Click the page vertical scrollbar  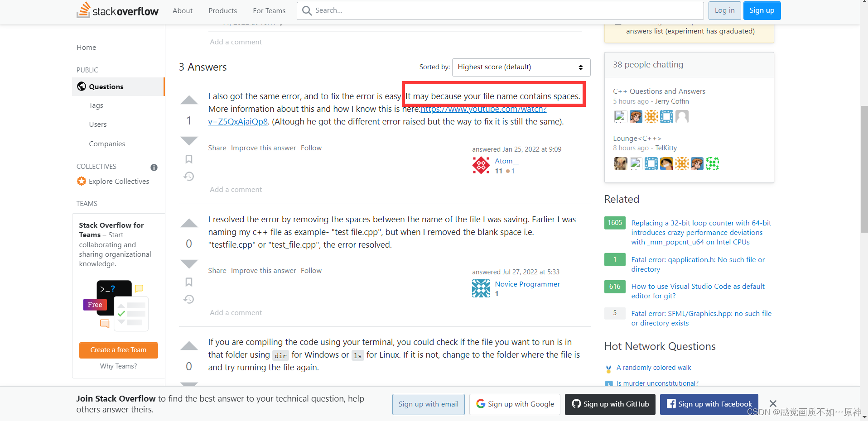point(864,168)
